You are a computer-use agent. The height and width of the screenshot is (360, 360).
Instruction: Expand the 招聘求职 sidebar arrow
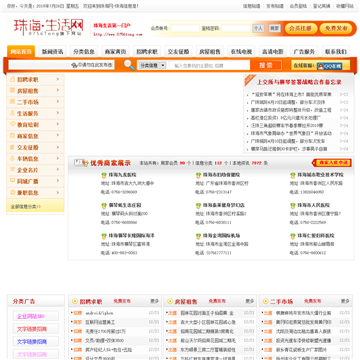58,79
